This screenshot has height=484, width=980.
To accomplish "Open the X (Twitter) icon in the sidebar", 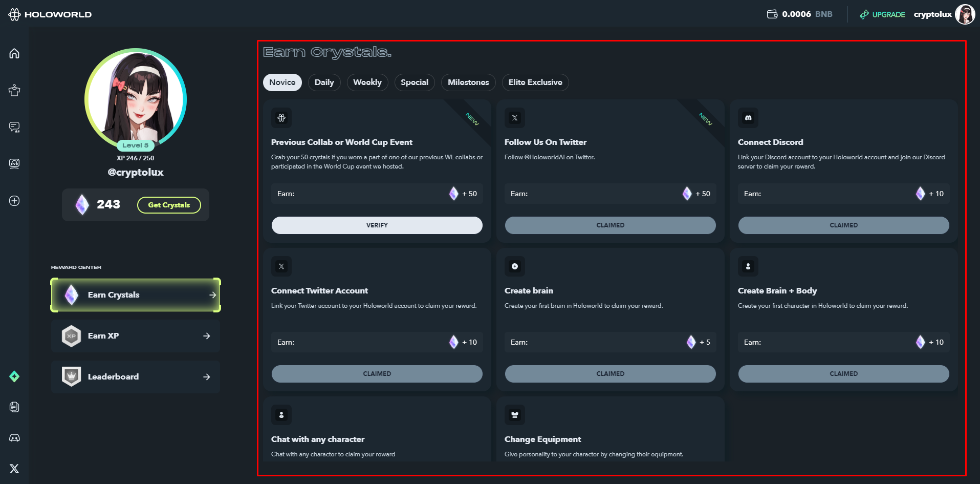I will coord(14,469).
